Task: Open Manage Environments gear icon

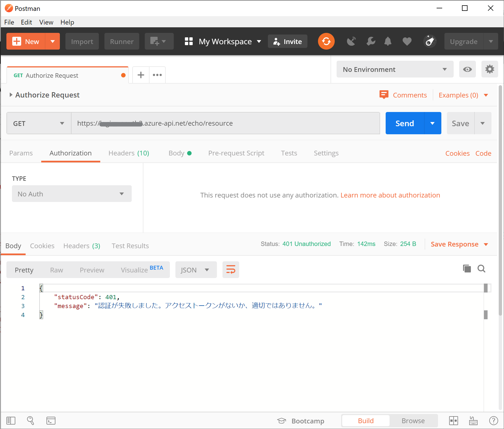Action: pos(490,69)
